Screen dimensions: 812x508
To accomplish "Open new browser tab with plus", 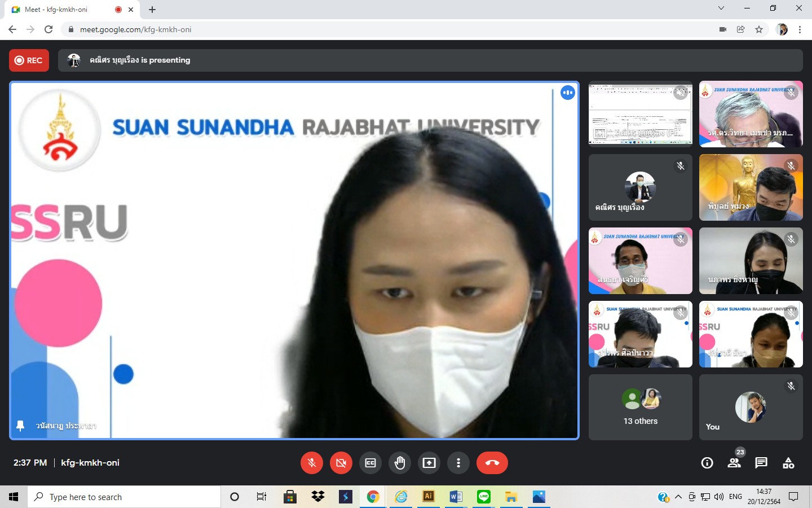I will pos(152,10).
